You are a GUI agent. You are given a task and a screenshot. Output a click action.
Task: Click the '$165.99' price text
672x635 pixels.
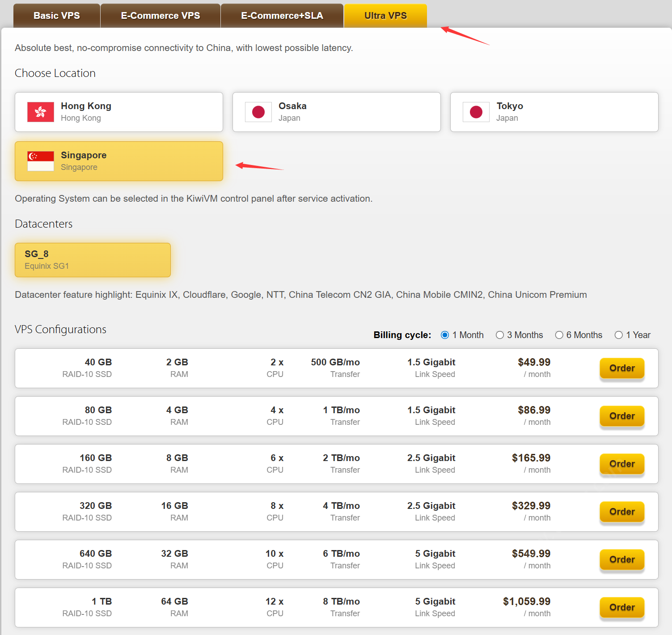(531, 458)
